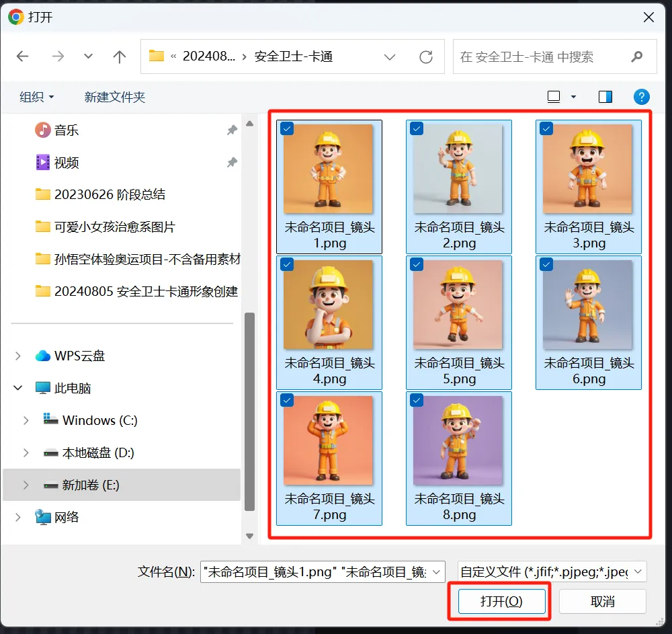Image resolution: width=672 pixels, height=634 pixels.
Task: Toggle the preview pane icon
Action: point(605,97)
